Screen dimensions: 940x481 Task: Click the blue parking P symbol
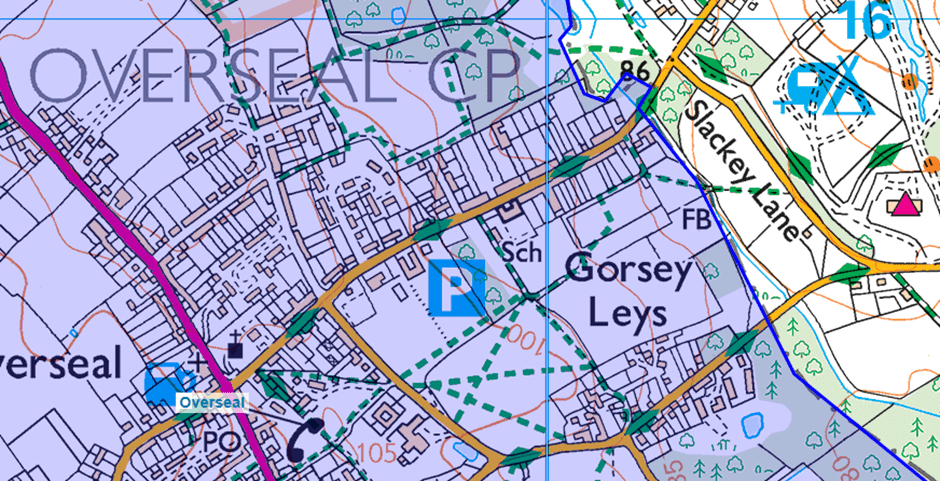tap(456, 288)
